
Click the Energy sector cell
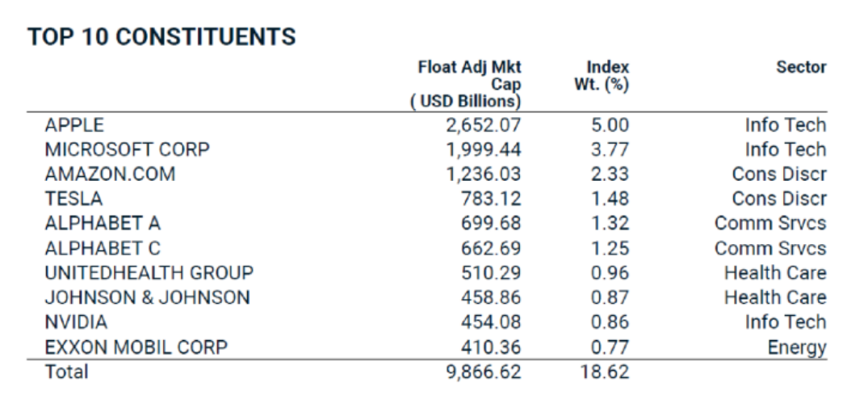798,347
